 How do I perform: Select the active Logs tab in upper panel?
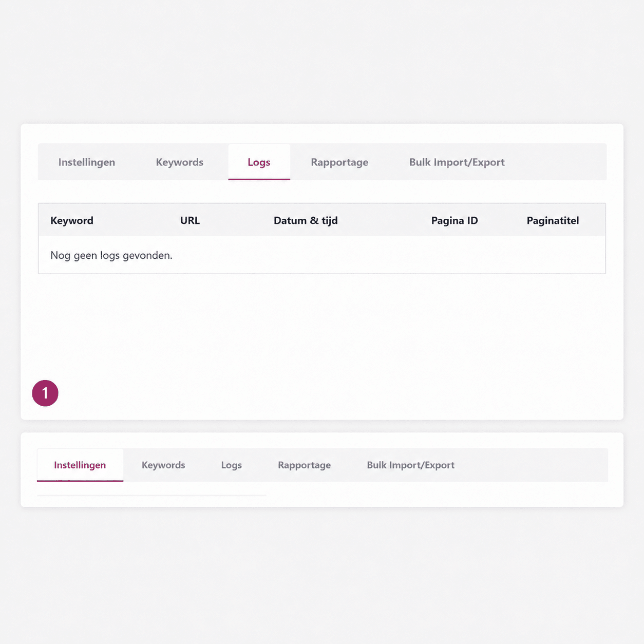pos(259,162)
